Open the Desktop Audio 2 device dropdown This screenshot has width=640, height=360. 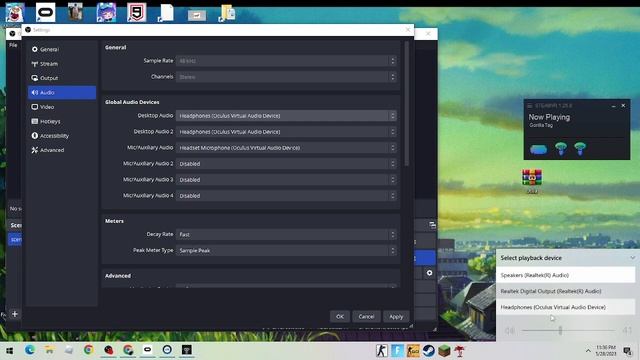click(286, 132)
